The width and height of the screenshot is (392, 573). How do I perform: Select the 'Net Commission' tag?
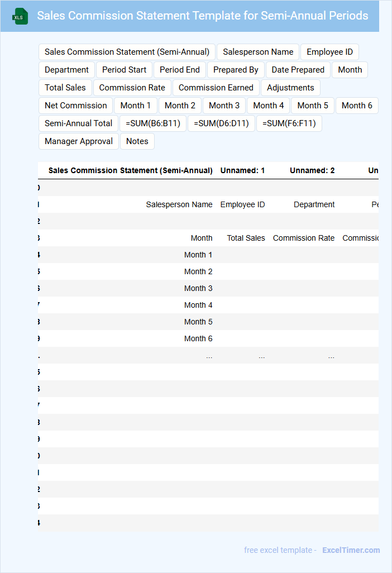(75, 106)
